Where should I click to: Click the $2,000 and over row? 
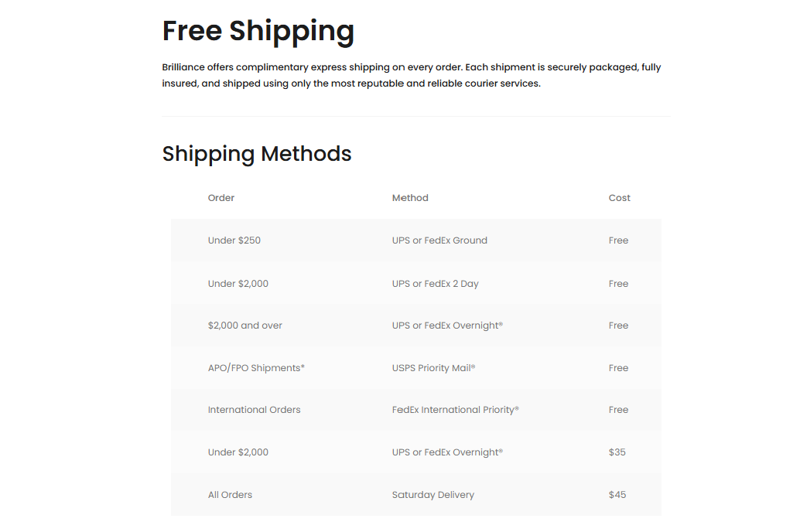point(415,326)
